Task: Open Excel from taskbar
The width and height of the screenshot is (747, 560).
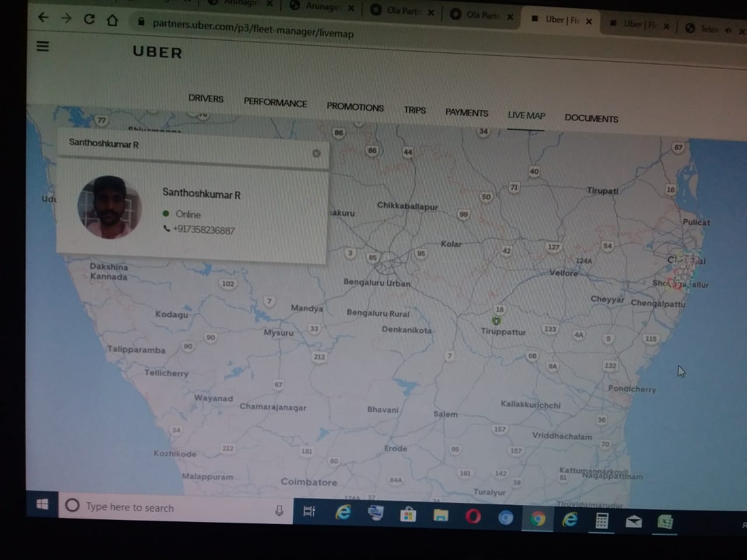Action: [x=665, y=522]
